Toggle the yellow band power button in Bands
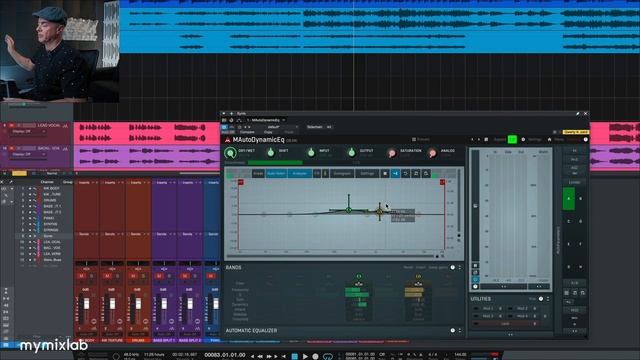The image size is (640, 360). coord(418,276)
